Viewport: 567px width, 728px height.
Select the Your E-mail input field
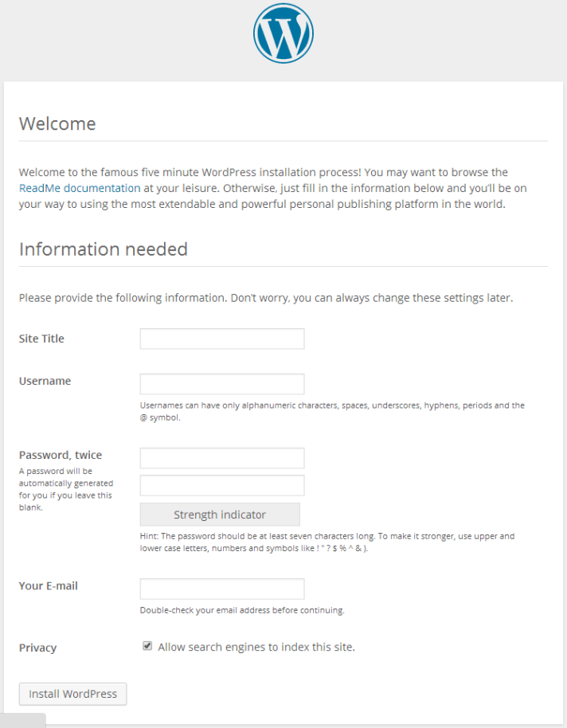tap(221, 589)
